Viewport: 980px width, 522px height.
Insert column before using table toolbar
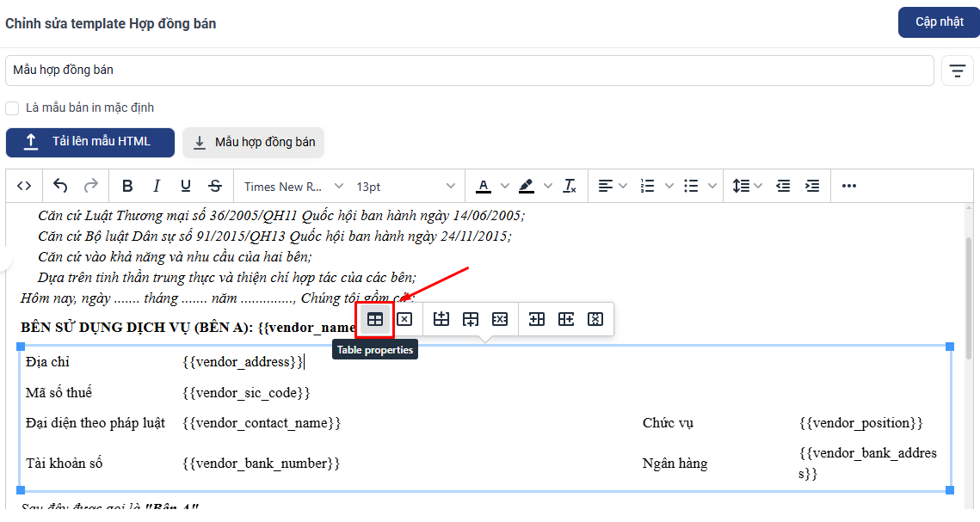click(x=537, y=319)
